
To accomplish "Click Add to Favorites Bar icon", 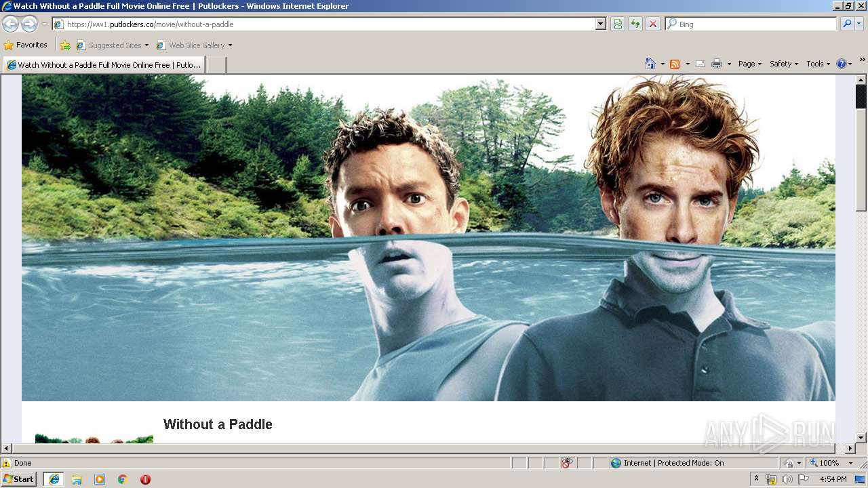I will (65, 45).
